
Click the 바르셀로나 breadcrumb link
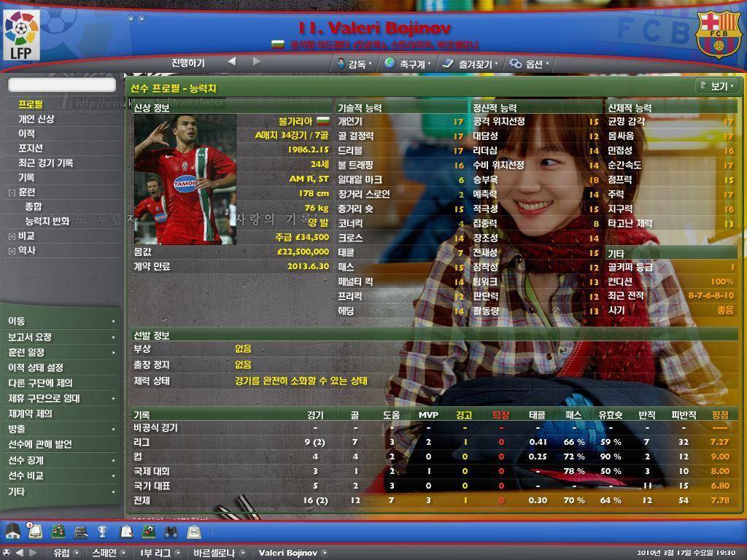coord(212,553)
